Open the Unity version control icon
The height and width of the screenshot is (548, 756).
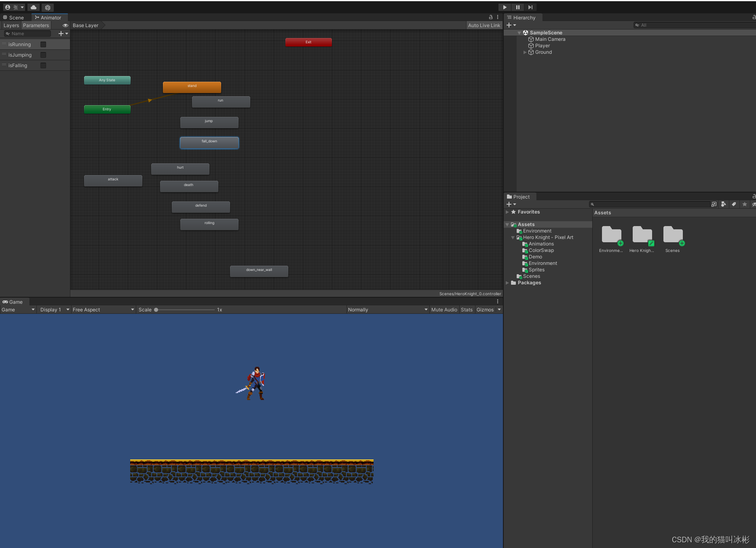click(48, 7)
